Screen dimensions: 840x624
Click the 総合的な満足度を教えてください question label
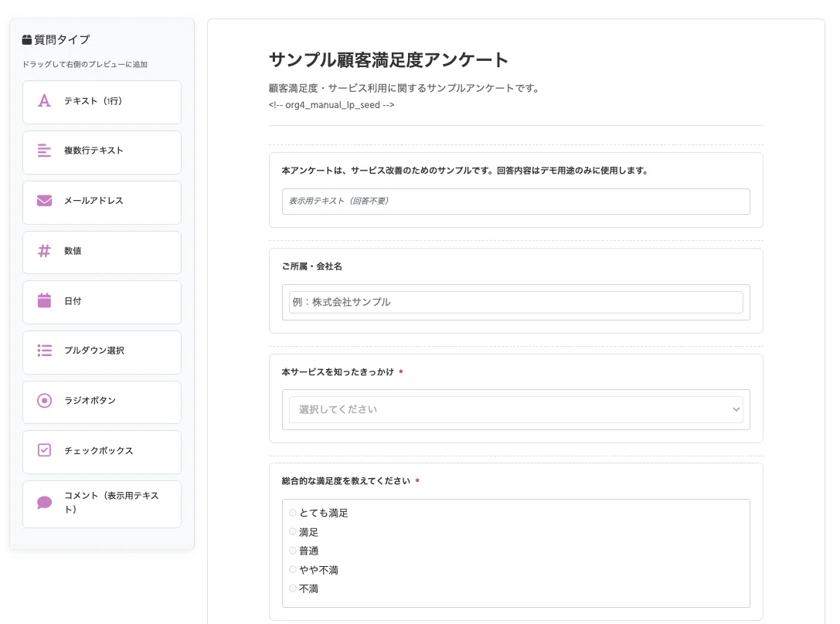[346, 480]
